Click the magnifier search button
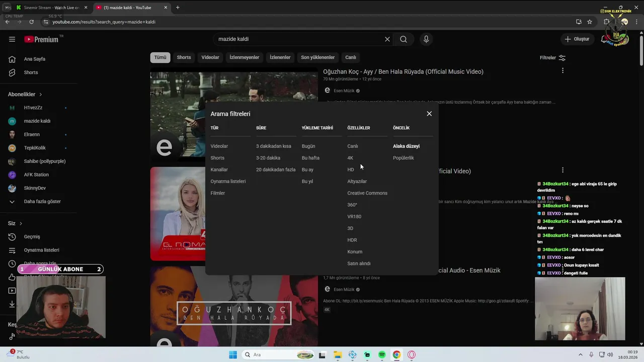The height and width of the screenshot is (362, 644). click(x=404, y=39)
